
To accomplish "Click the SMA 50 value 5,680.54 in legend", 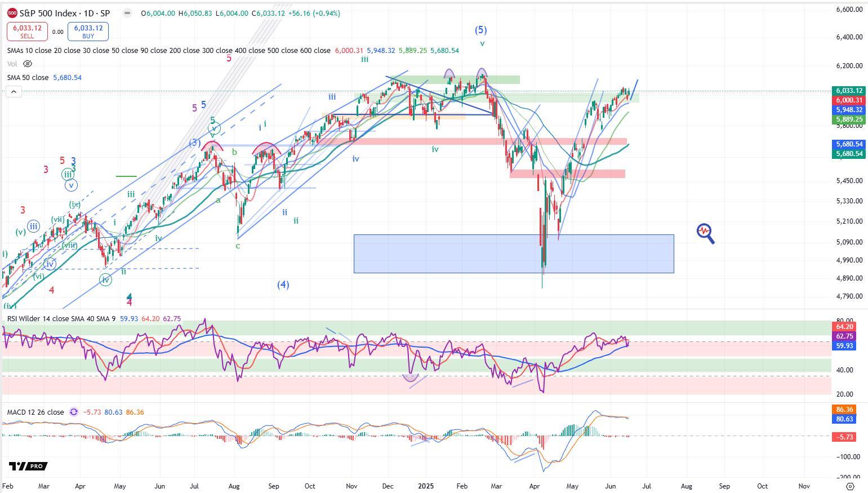I will click(67, 77).
